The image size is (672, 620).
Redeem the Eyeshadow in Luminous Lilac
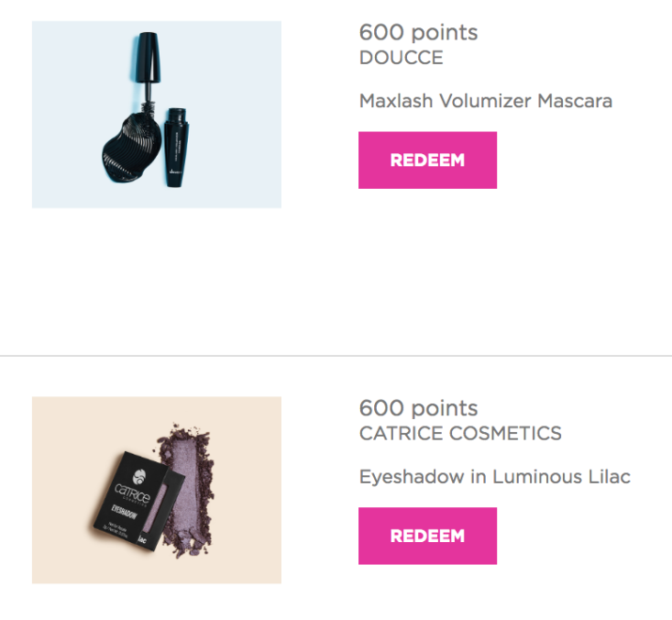(x=427, y=536)
